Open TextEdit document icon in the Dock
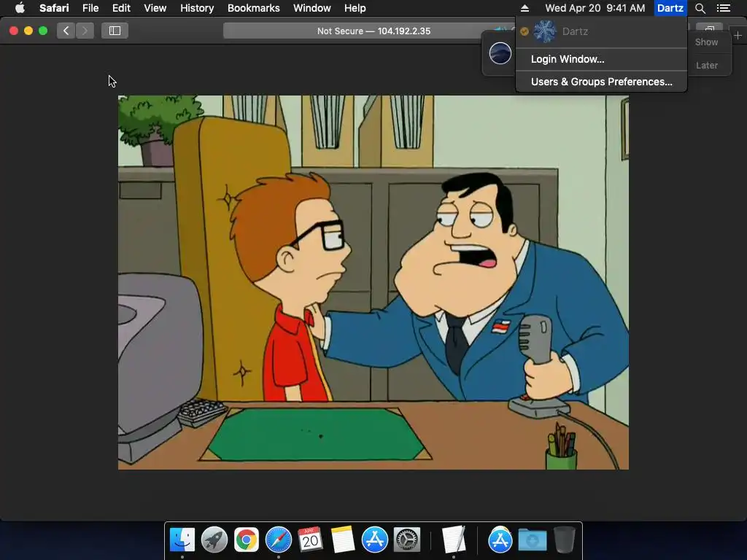Viewport: 747px width, 560px height. (454, 540)
